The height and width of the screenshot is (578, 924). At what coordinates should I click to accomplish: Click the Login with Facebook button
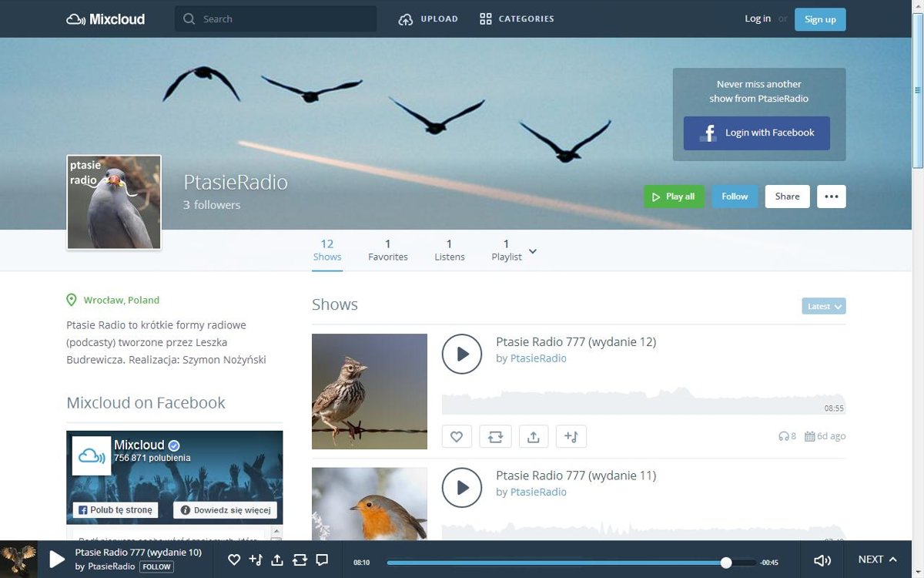coord(756,133)
